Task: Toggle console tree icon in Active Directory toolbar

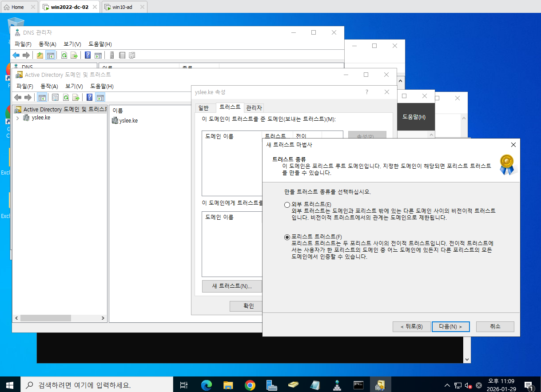Action: pyautogui.click(x=42, y=97)
